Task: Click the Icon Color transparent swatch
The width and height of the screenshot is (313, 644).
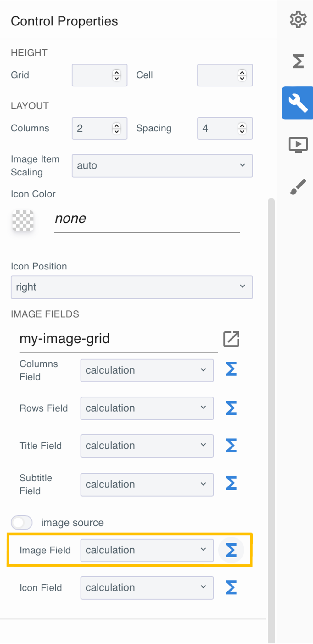Action: pos(23,221)
